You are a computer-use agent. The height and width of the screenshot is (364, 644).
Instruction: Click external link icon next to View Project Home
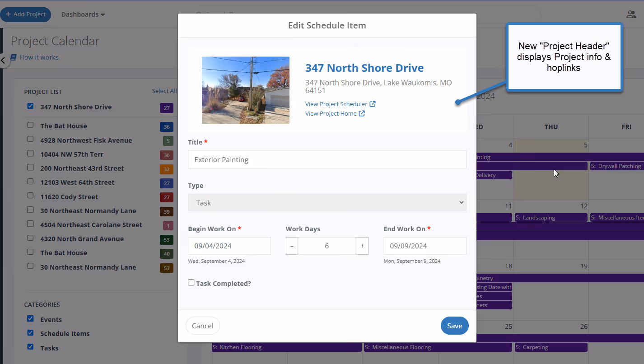(x=362, y=113)
